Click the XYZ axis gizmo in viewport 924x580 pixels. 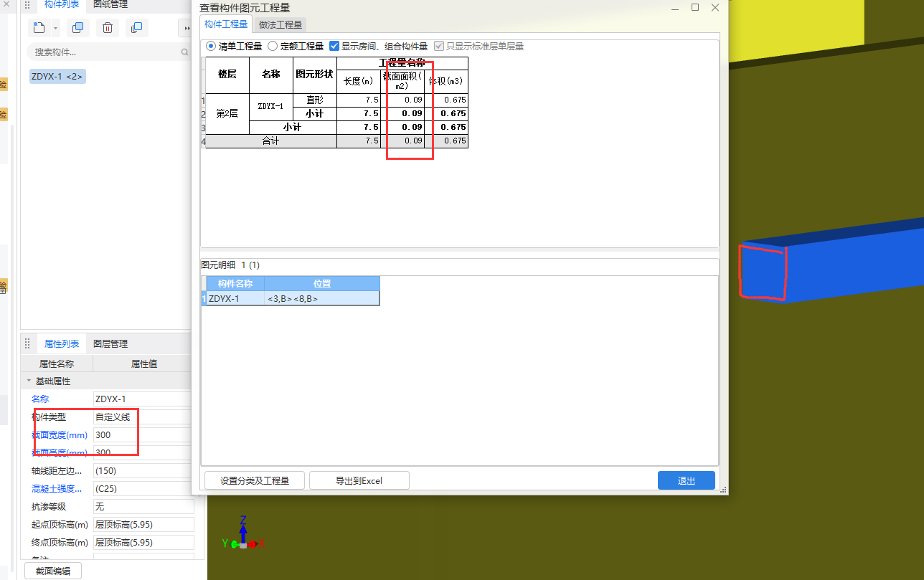244,532
